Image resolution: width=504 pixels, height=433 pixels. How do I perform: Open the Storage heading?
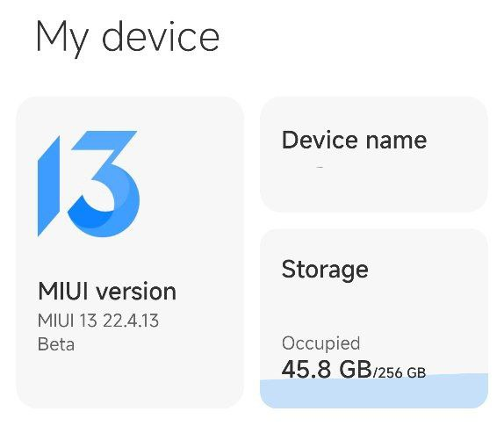click(x=325, y=270)
